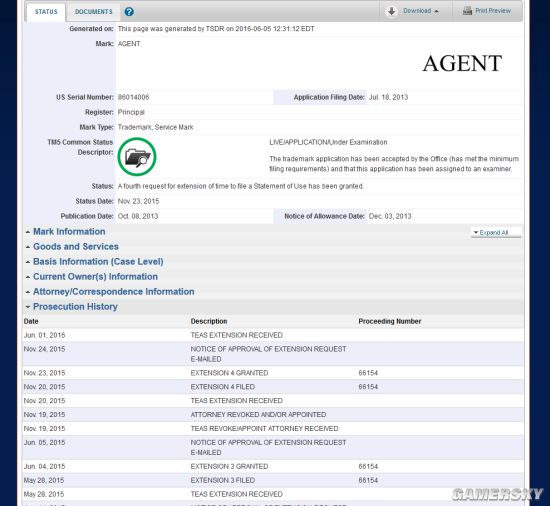Select Jun. 01, 2016 history date
Screen dimensions: 550x506
[45, 335]
